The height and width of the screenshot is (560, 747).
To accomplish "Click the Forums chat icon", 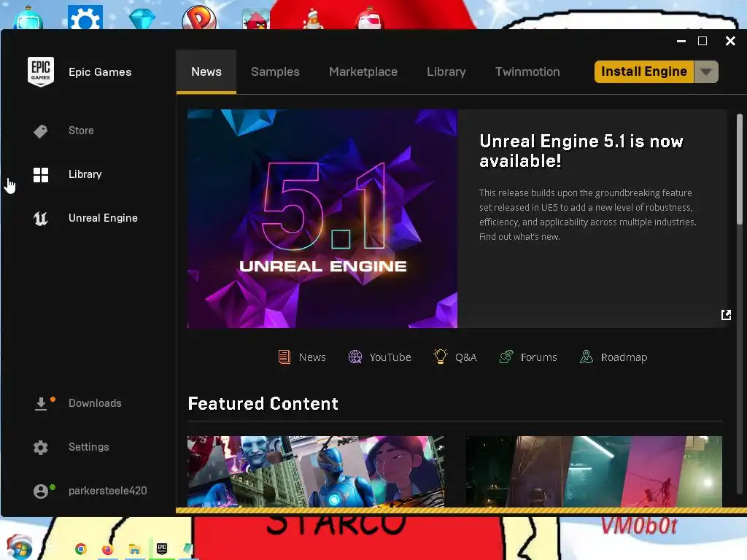I will (506, 357).
